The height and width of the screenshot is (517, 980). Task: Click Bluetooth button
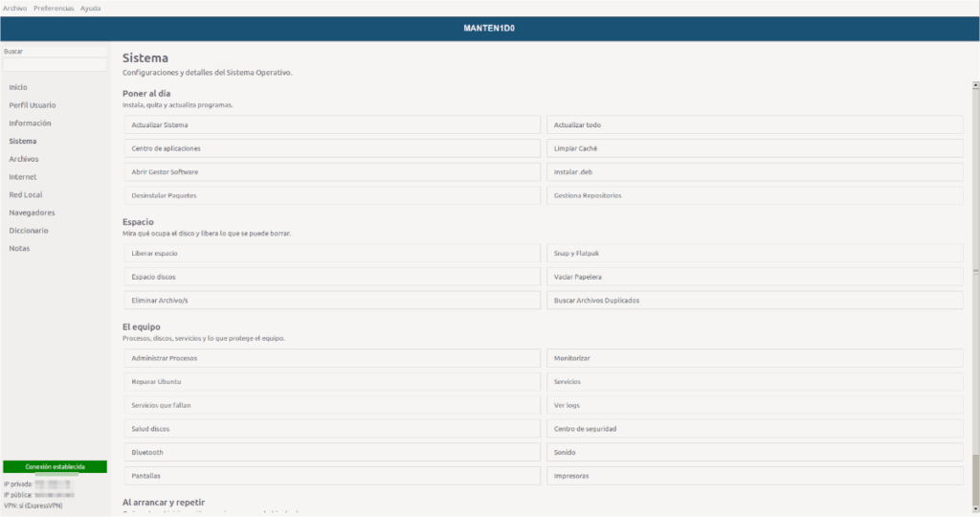coord(332,452)
